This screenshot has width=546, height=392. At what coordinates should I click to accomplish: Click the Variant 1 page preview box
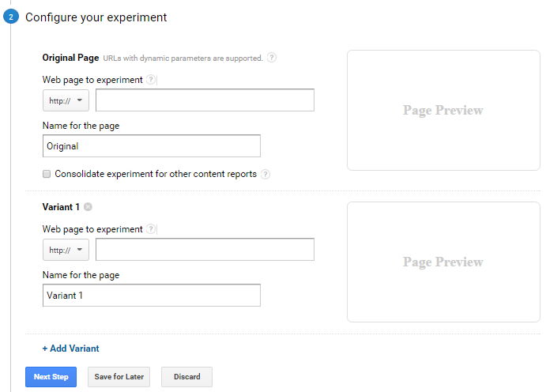coord(443,262)
